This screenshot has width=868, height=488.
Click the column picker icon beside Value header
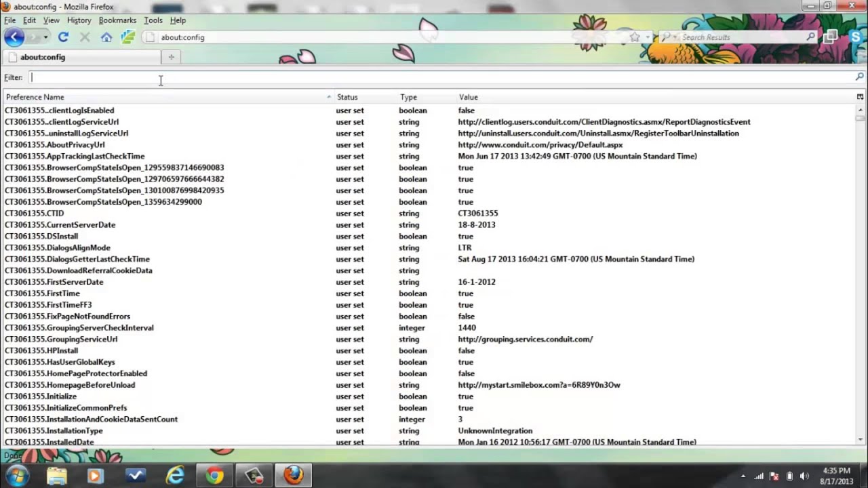click(860, 97)
